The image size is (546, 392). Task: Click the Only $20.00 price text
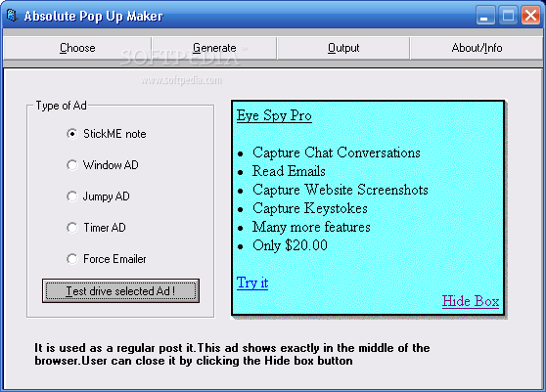pyautogui.click(x=290, y=245)
